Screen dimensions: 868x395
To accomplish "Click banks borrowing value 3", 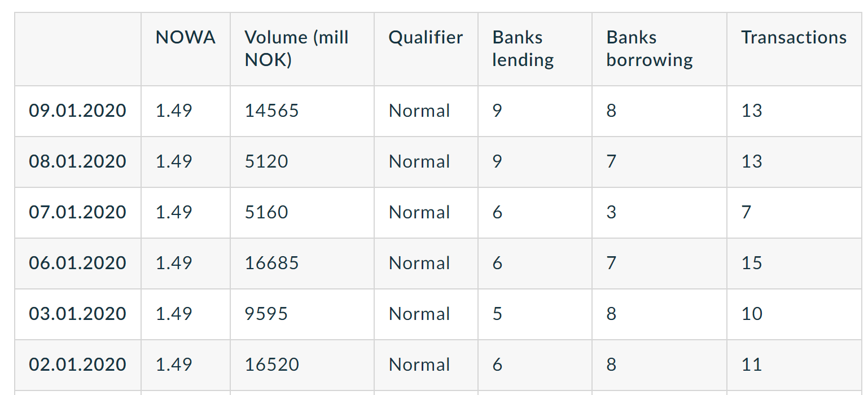I will pos(611,212).
